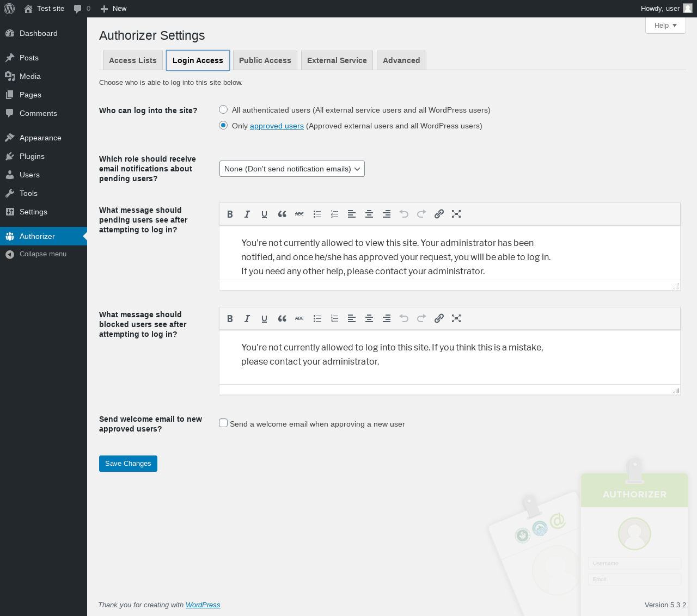
Task: Click Numbered list in pending users editor
Action: pos(334,214)
